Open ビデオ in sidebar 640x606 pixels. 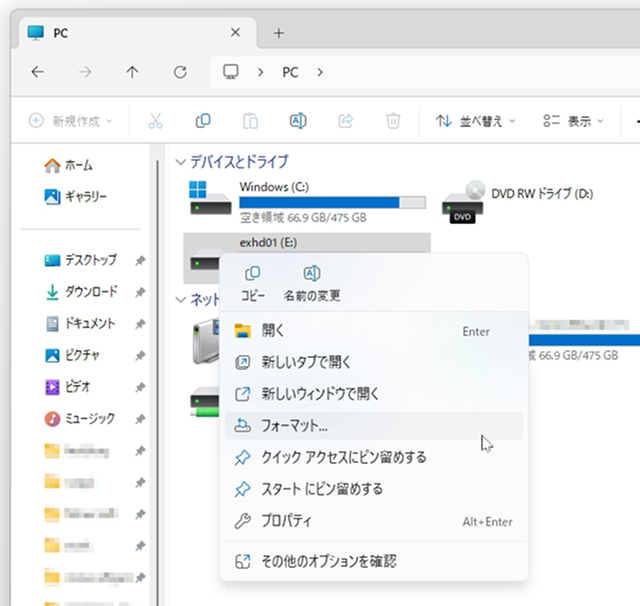[67, 386]
